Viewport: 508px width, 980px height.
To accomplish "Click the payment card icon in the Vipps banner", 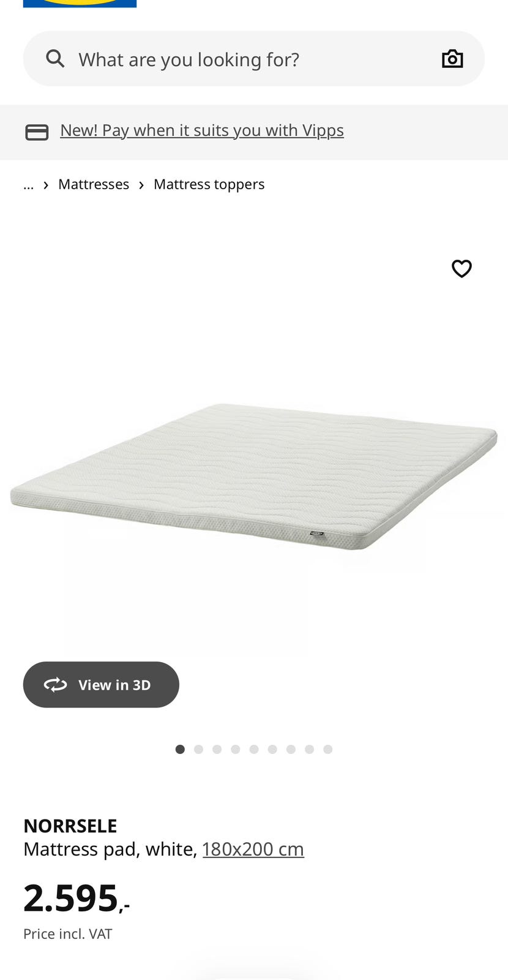I will (37, 132).
